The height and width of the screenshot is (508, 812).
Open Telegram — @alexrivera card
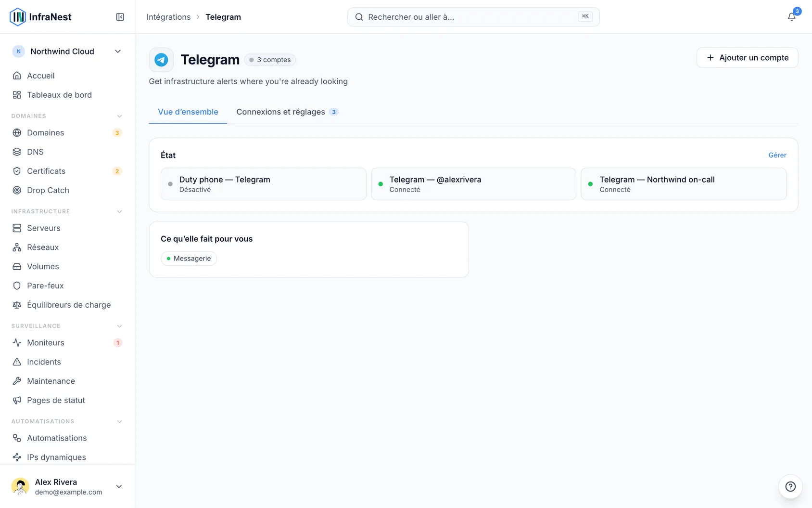[473, 184]
